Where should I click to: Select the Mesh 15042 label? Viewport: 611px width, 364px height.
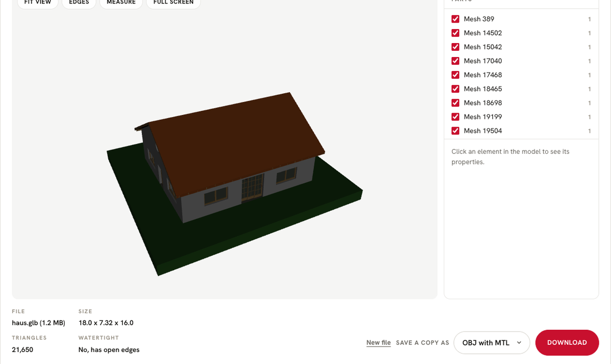482,47
